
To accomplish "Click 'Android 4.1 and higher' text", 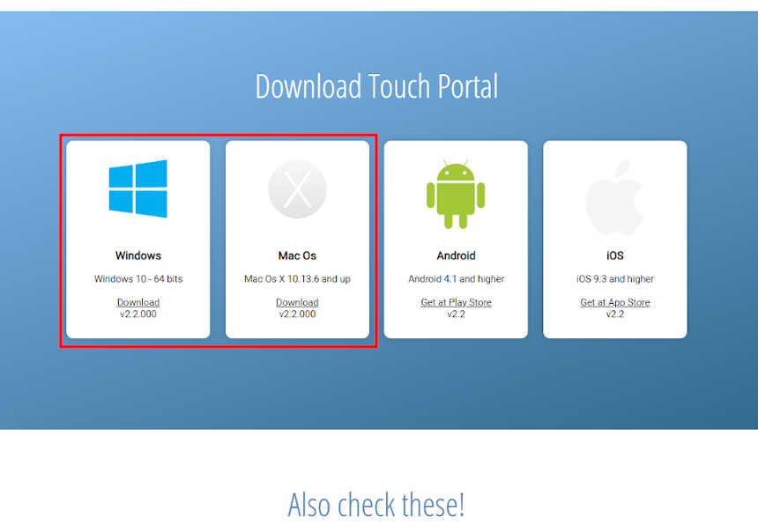I will (x=456, y=279).
